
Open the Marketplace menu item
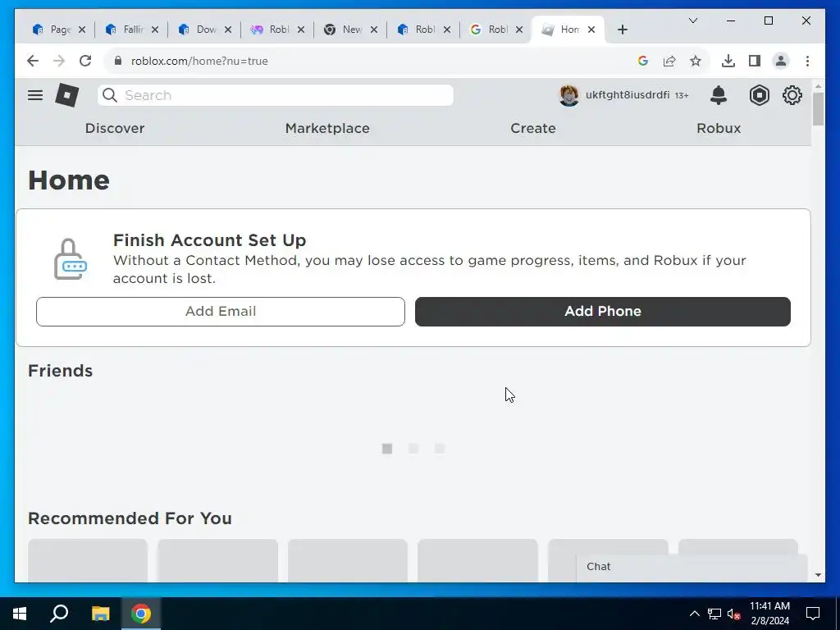pyautogui.click(x=327, y=129)
